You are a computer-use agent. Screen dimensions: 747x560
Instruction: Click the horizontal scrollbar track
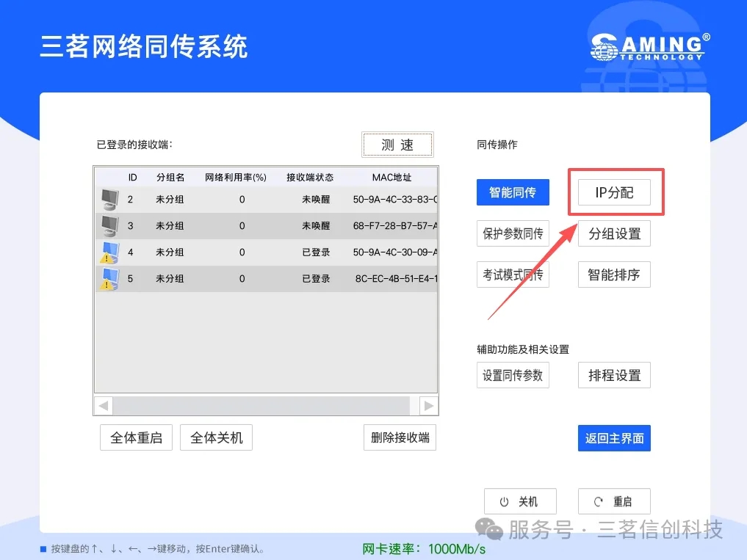click(261, 405)
